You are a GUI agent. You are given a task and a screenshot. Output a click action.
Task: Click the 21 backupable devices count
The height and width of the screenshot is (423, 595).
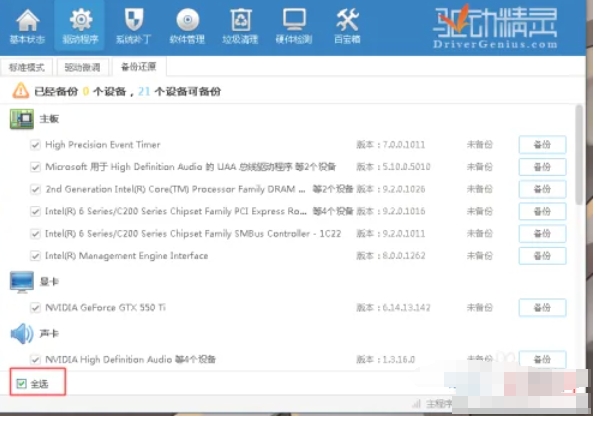[144, 91]
